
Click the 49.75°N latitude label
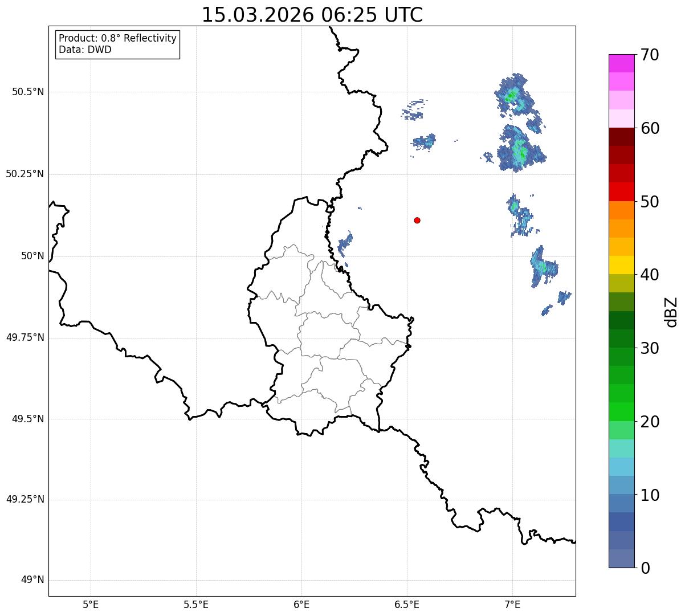coord(25,337)
